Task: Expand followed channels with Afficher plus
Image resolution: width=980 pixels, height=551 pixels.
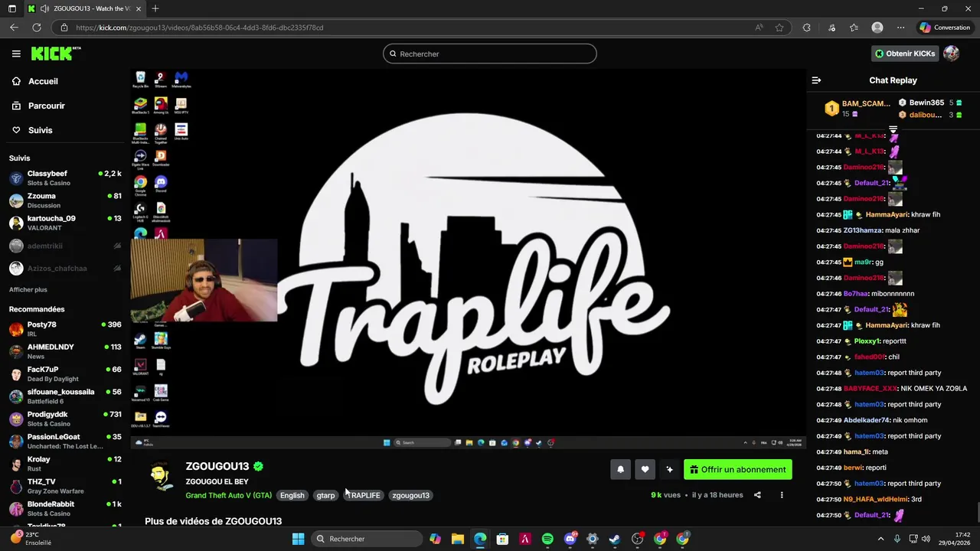Action: [28, 289]
